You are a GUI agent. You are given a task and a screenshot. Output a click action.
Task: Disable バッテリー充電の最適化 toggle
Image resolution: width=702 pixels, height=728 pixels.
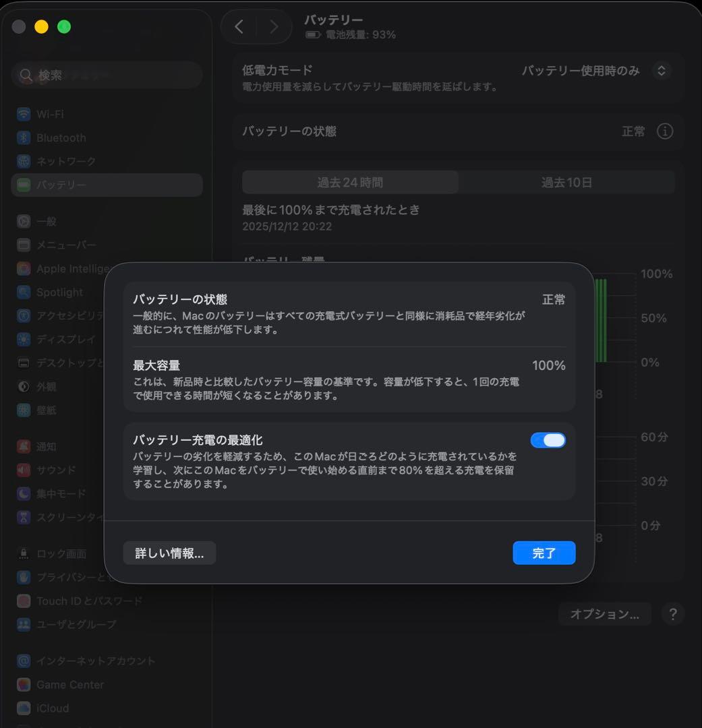(548, 439)
